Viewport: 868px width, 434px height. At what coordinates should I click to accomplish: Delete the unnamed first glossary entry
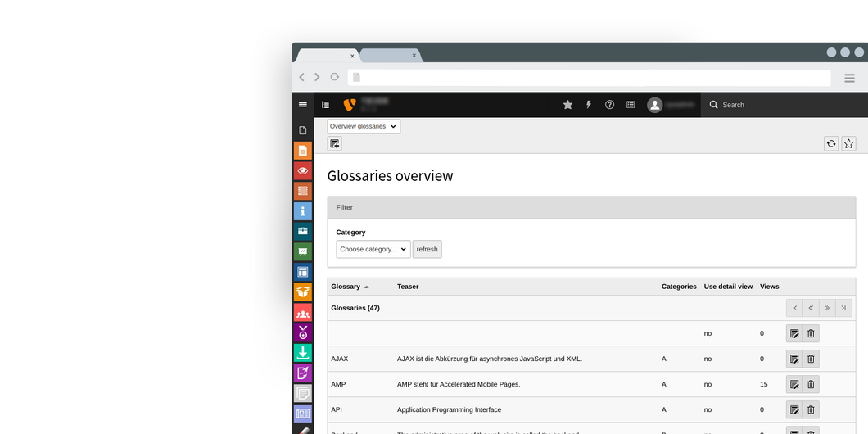[x=811, y=333]
